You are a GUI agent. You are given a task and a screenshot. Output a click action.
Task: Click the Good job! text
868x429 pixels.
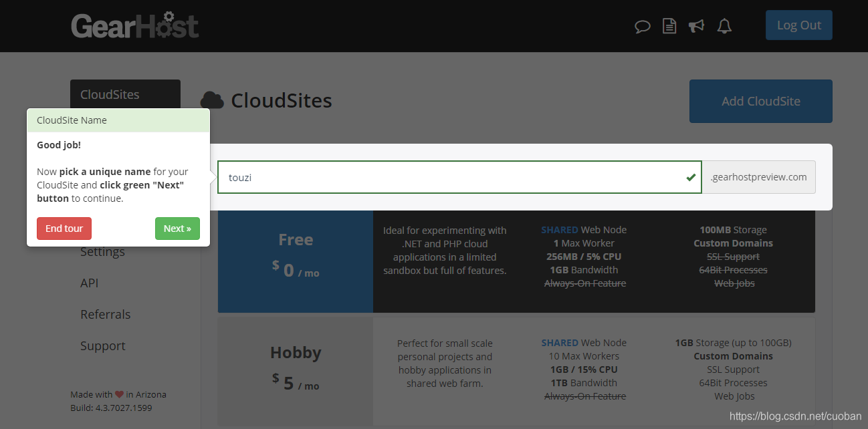pos(59,144)
